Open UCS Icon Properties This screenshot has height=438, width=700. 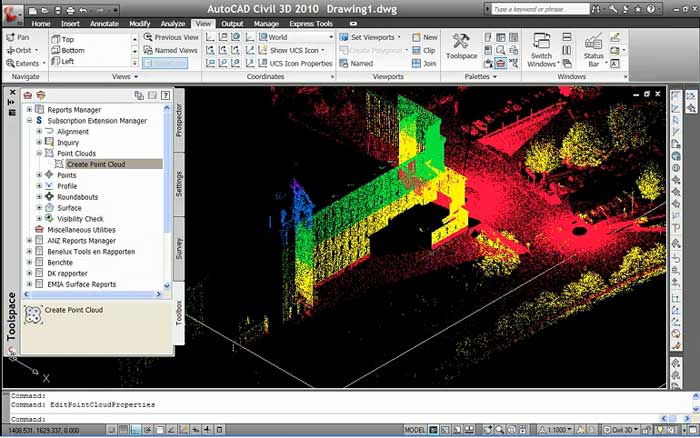pyautogui.click(x=295, y=63)
